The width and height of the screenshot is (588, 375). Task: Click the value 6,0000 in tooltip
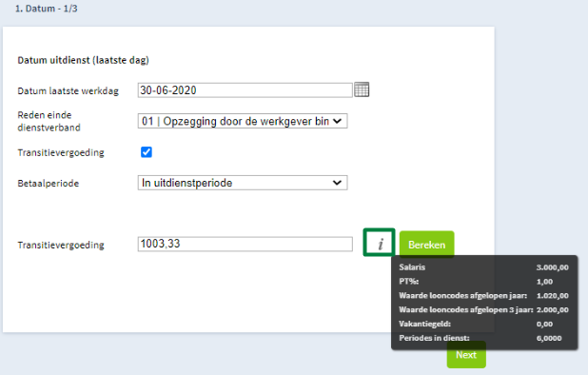click(549, 338)
